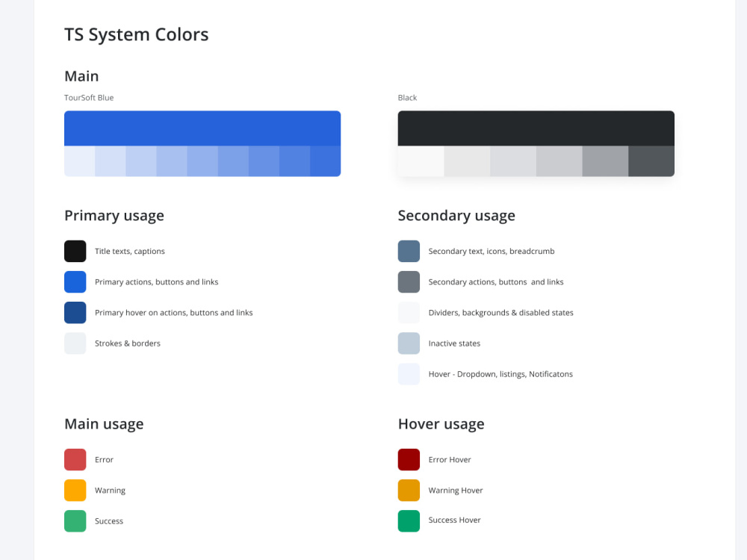Click the Secondary text, icons, breadcrumb label
Screen dimensions: 747x560
click(x=492, y=252)
